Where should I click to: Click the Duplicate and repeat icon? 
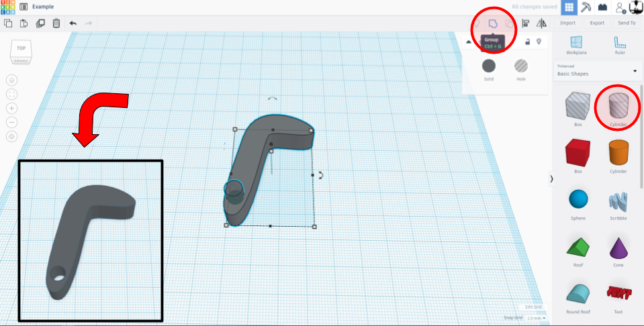point(40,23)
